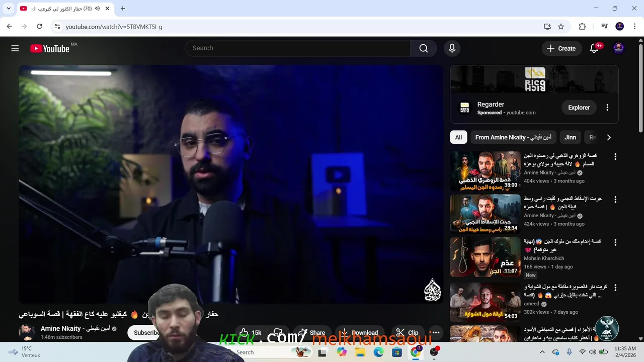Click the main video player
This screenshot has height=362, width=644.
[x=231, y=184]
